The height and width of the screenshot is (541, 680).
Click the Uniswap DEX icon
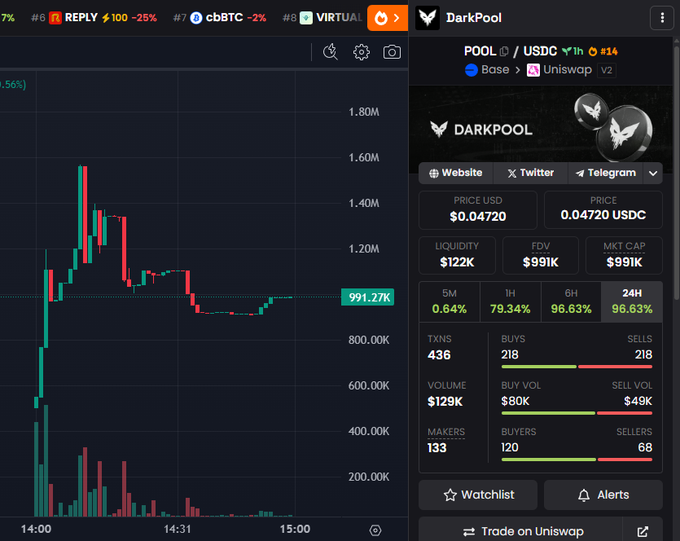pos(533,70)
